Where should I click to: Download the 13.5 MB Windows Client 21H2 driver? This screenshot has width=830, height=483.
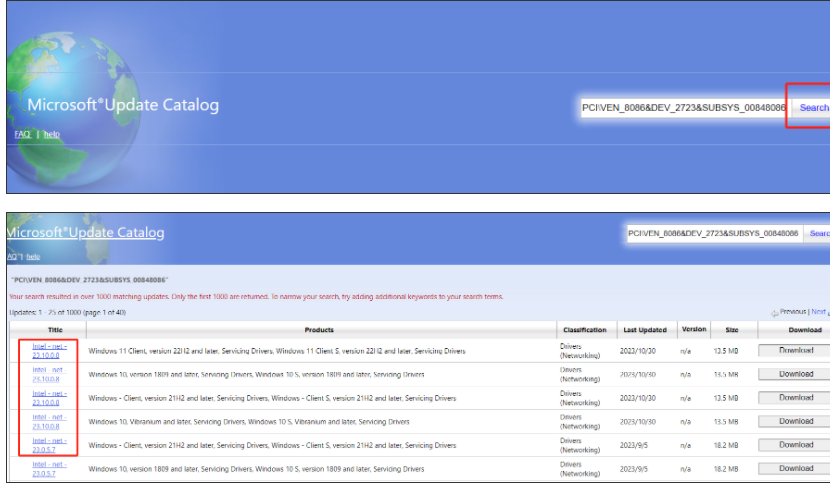click(796, 398)
